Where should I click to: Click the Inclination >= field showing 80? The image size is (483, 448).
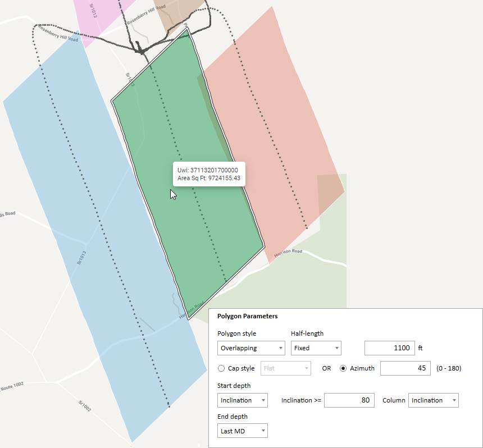[x=349, y=400]
